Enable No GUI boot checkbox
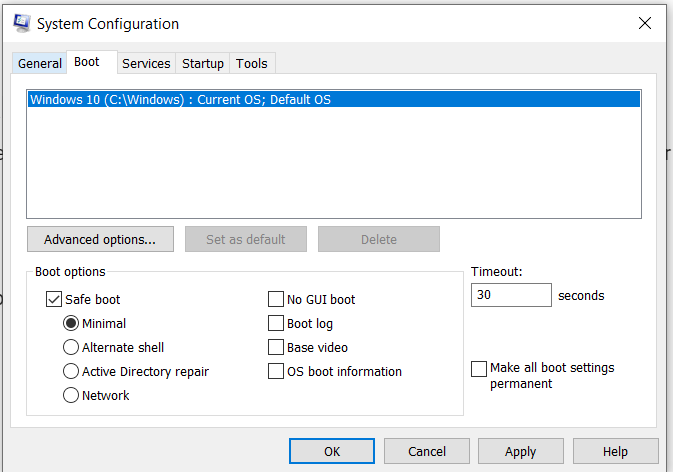The width and height of the screenshot is (673, 472). 276,299
